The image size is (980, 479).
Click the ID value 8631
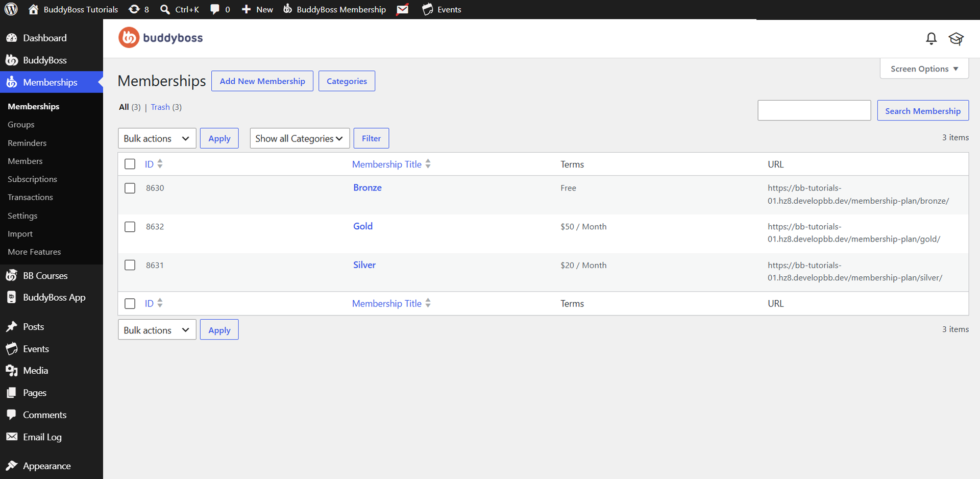(x=155, y=265)
